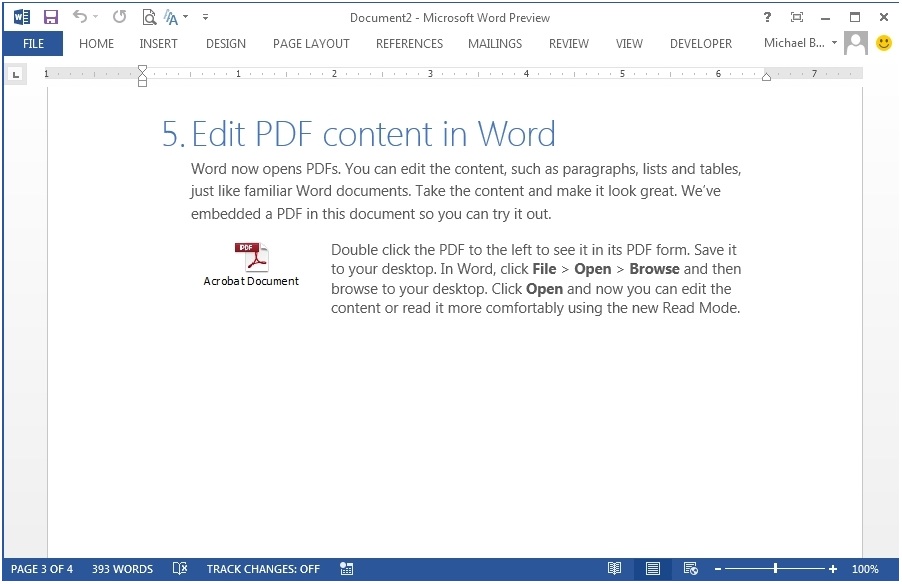This screenshot has width=902, height=584.
Task: Switch to the HOME tab
Action: coord(97,44)
